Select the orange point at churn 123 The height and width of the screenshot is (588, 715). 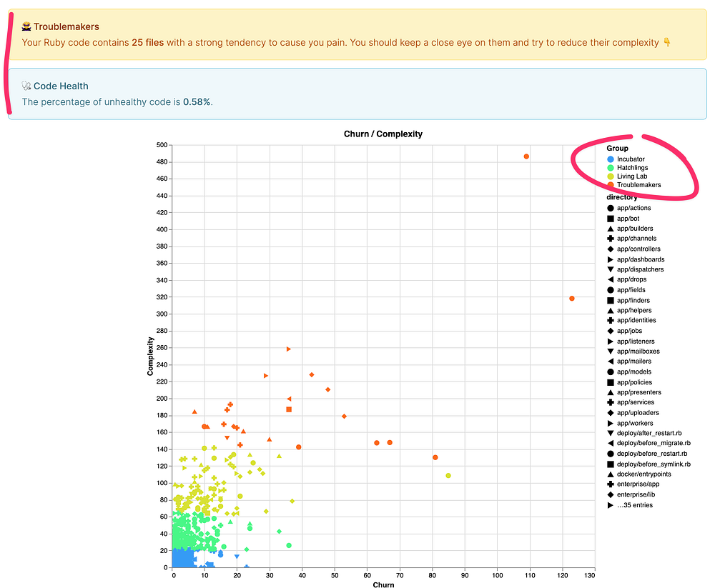pos(572,299)
